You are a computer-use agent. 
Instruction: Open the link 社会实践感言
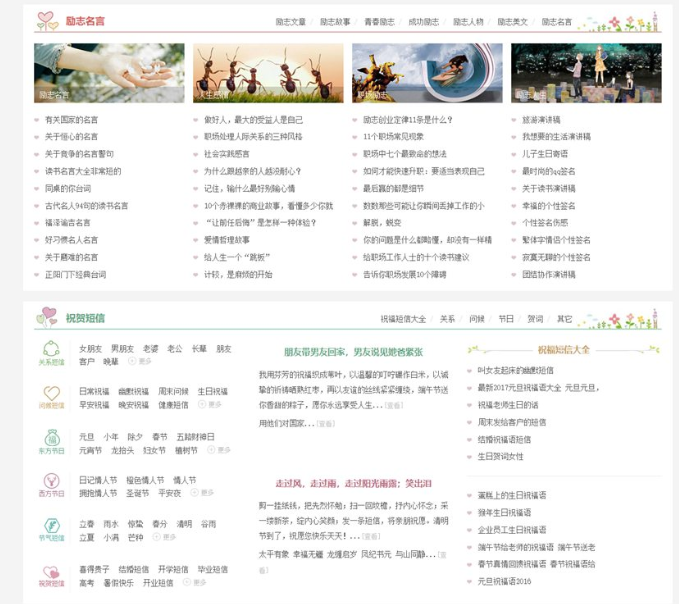(226, 154)
